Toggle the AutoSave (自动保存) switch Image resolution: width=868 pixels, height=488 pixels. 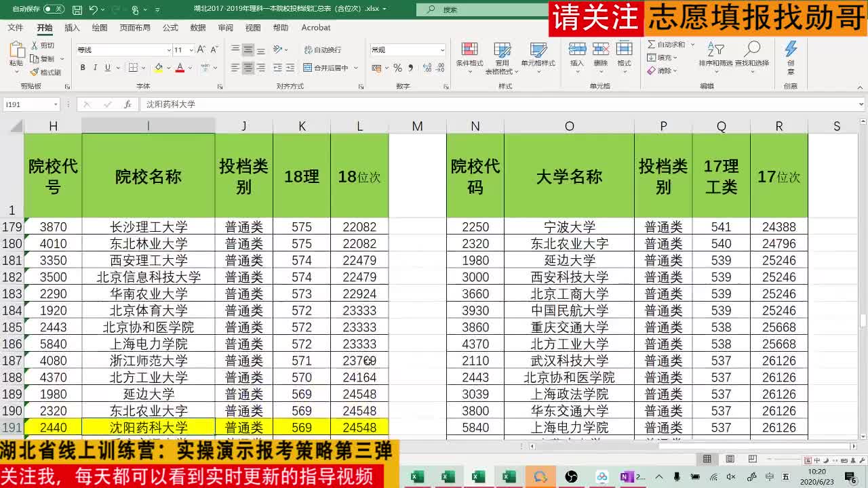[x=54, y=9]
